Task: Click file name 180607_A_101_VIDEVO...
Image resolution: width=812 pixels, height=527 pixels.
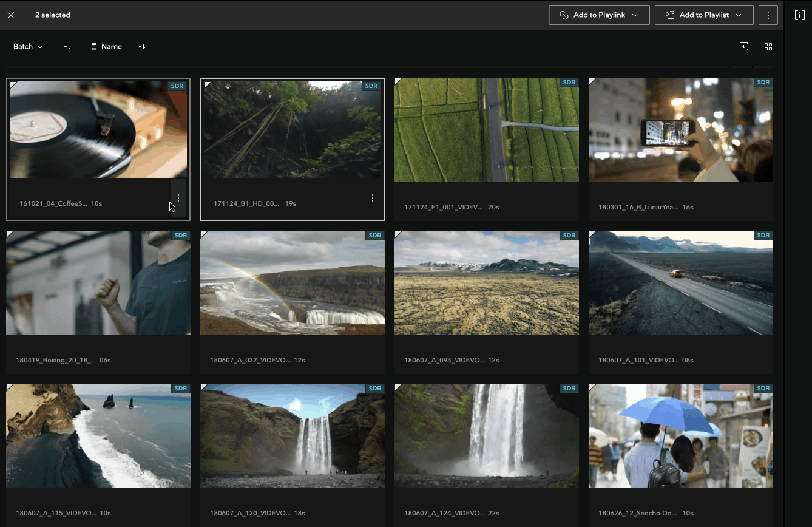Action: [638, 360]
